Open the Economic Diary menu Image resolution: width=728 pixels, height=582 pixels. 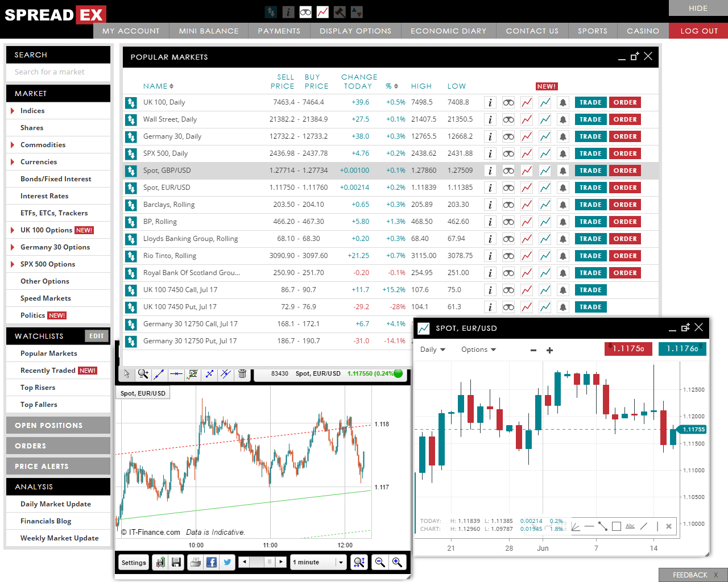point(448,31)
